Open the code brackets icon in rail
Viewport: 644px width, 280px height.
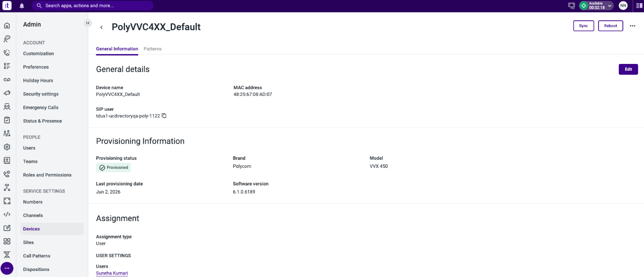tap(7, 214)
